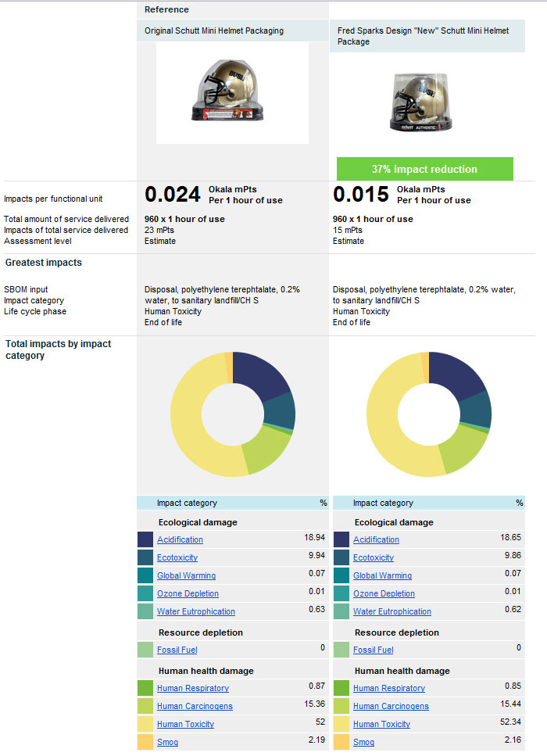Open Fossil Fuel link in Fred Sparks Design column
This screenshot has height=756, width=547.
pyautogui.click(x=373, y=650)
